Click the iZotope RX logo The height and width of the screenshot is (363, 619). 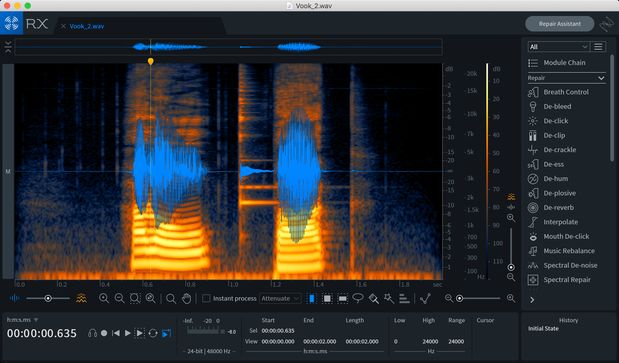(x=11, y=23)
